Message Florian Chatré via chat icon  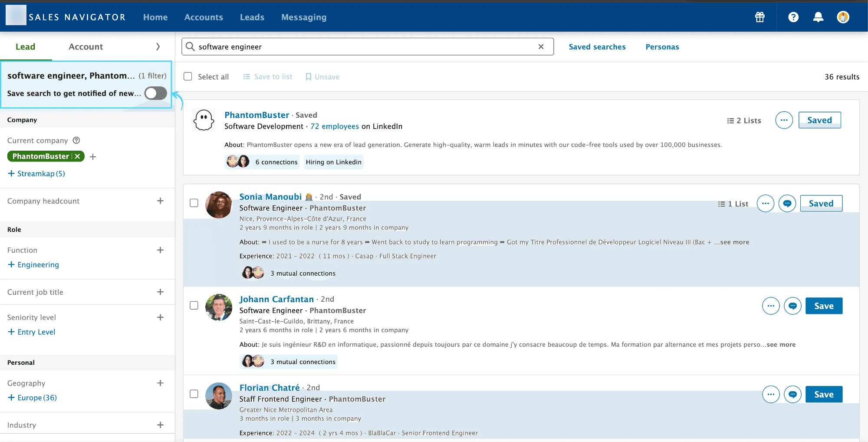click(792, 395)
